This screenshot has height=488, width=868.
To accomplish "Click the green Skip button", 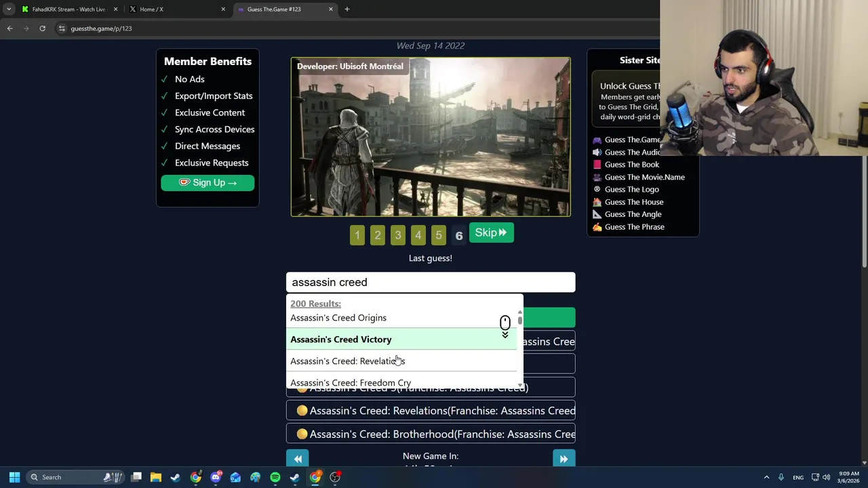I will [491, 233].
